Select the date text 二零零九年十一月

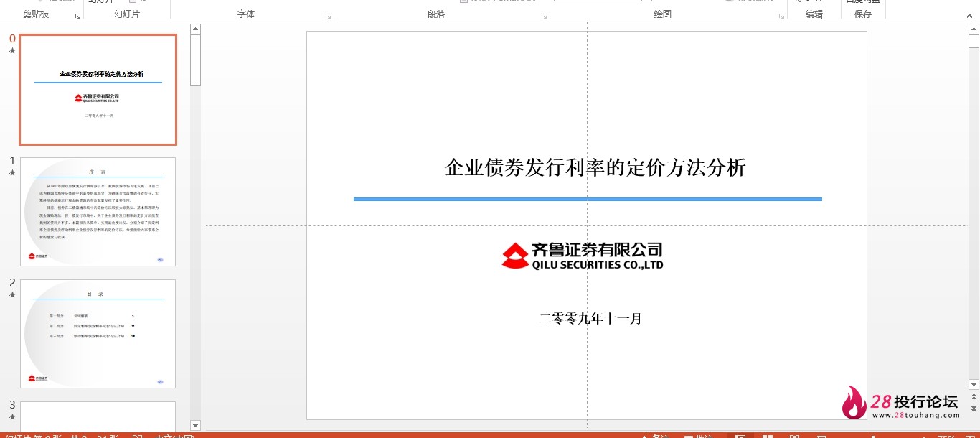click(x=590, y=318)
